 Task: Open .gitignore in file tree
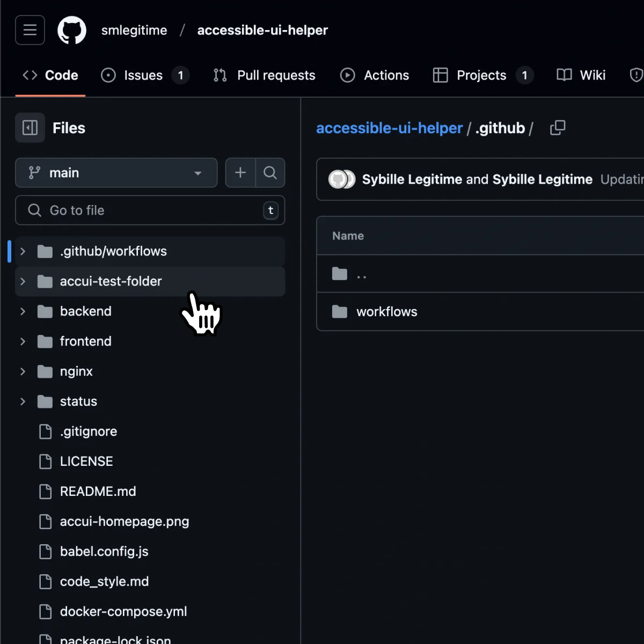(150, 431)
